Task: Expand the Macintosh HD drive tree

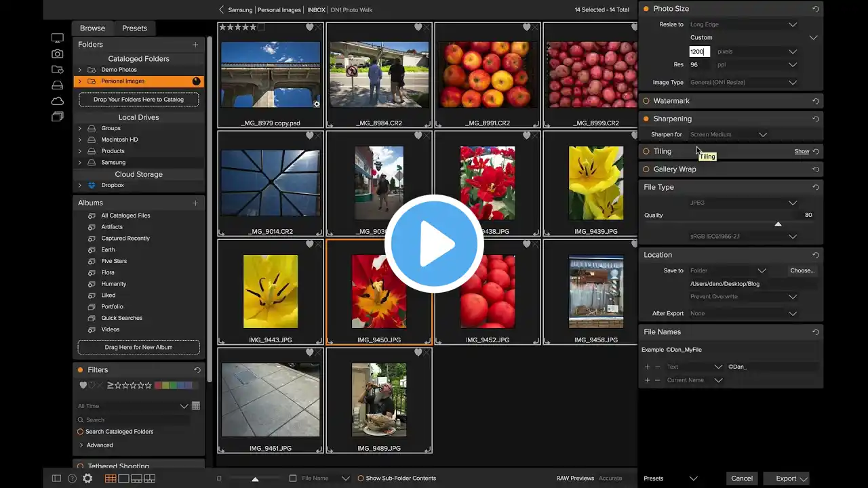Action: point(79,140)
